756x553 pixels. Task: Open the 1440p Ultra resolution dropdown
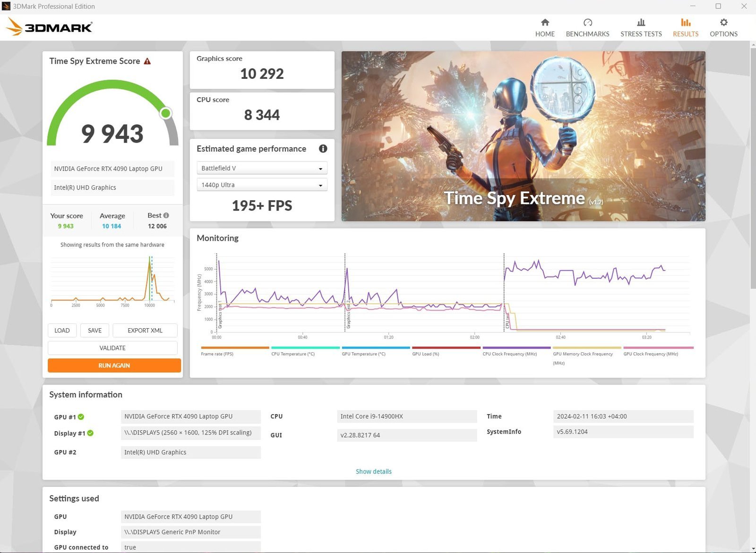tap(262, 185)
